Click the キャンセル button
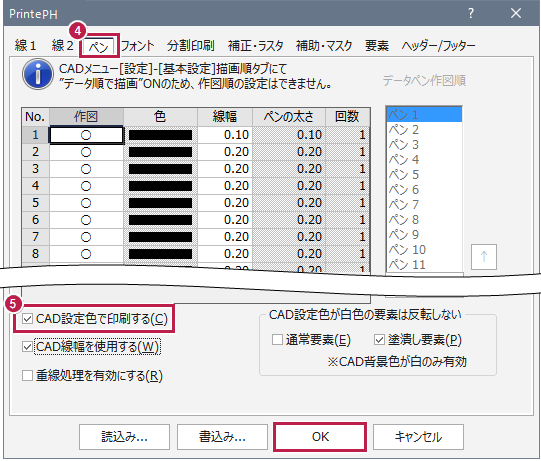This screenshot has width=541, height=461. tap(418, 437)
